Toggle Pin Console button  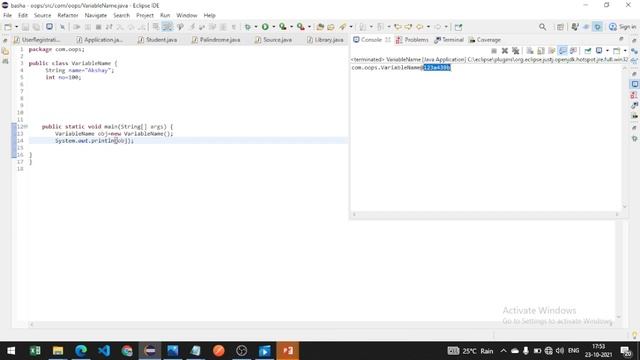pyautogui.click(x=588, y=51)
